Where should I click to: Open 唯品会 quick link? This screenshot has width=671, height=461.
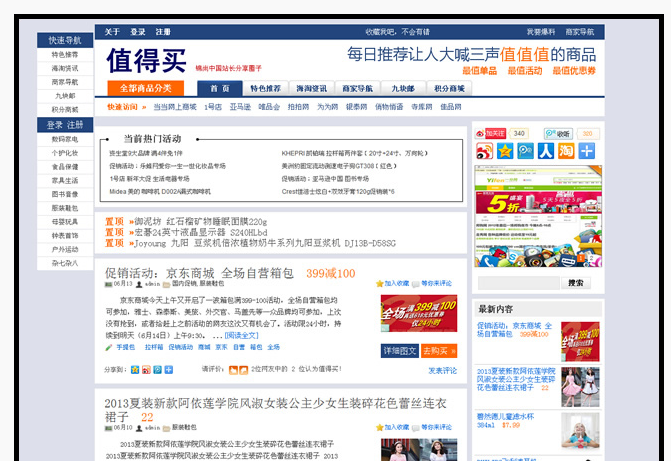coord(269,107)
